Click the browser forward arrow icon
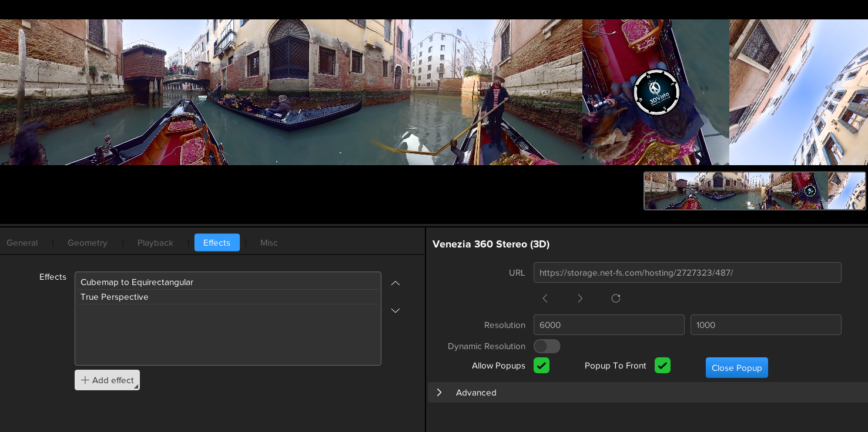 click(x=580, y=299)
